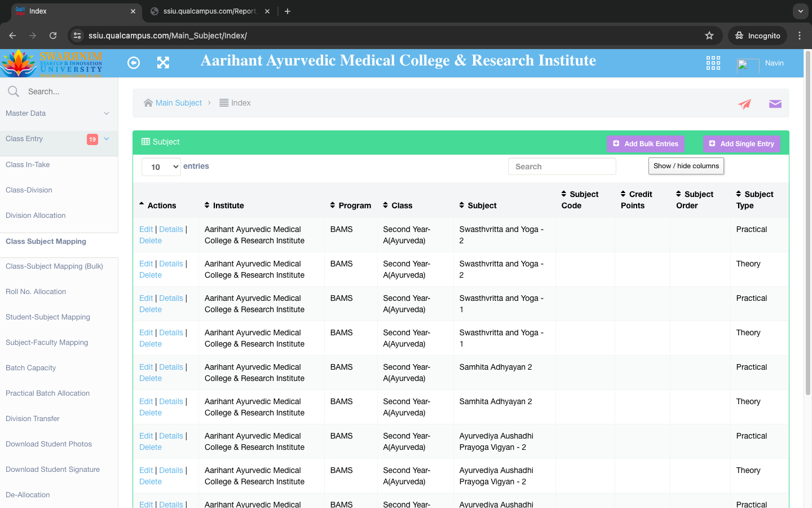Delete Swasthvritta and Yoga - 2 Theory row
812x508 pixels.
(x=151, y=275)
